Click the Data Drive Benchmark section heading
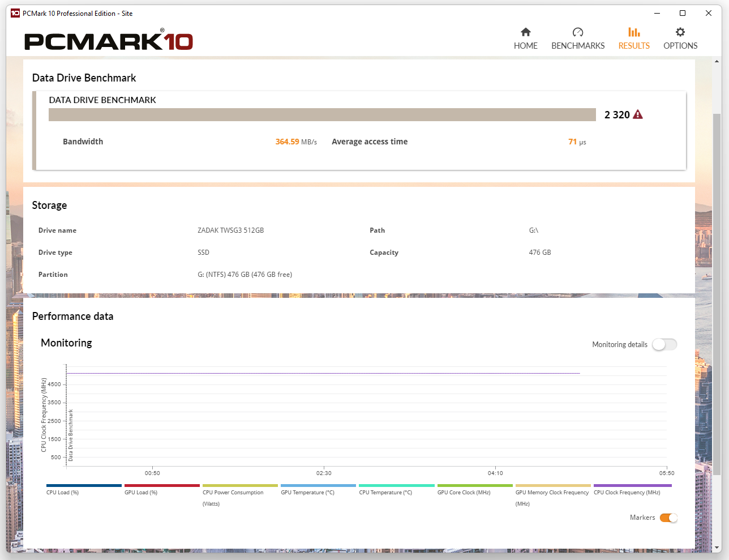729x560 pixels. 84,78
